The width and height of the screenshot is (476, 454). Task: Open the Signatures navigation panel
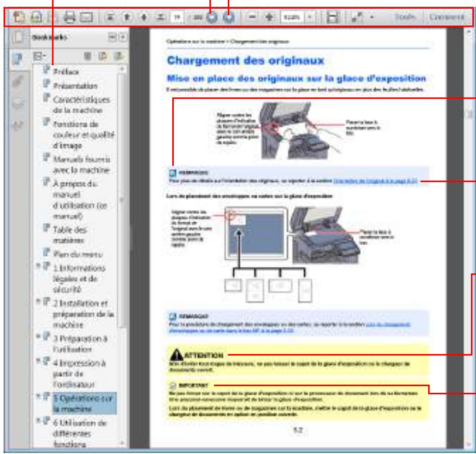pos(18,124)
